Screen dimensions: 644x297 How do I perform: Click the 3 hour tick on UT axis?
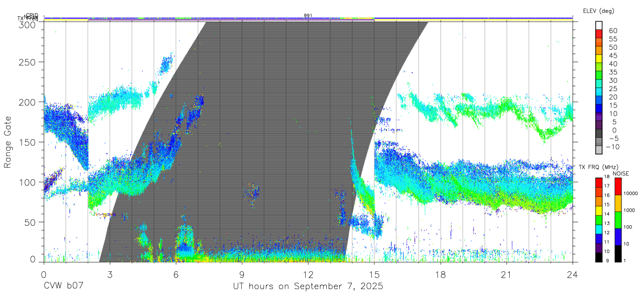[x=110, y=274]
